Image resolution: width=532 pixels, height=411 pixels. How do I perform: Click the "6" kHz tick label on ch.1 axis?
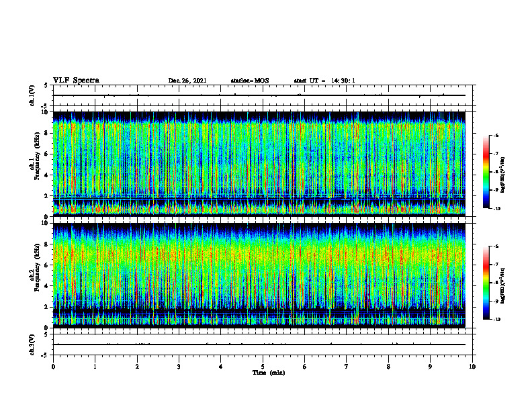click(47, 154)
